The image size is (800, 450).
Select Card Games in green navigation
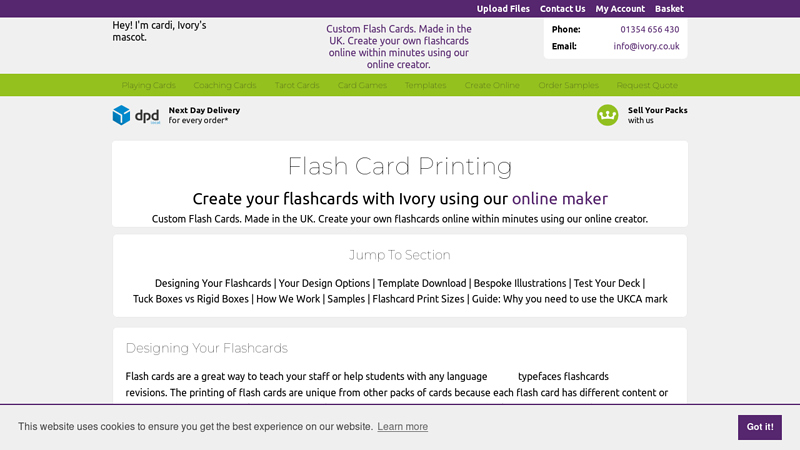click(x=362, y=85)
